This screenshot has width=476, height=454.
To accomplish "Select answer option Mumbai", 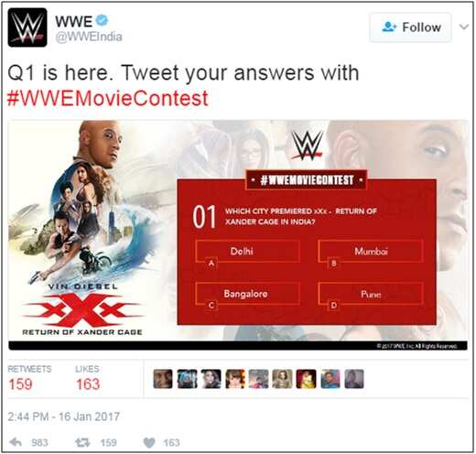I will 371,252.
